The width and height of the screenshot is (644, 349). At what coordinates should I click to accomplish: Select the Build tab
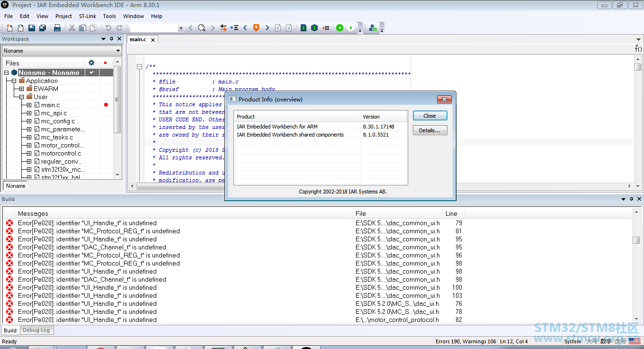pos(10,331)
